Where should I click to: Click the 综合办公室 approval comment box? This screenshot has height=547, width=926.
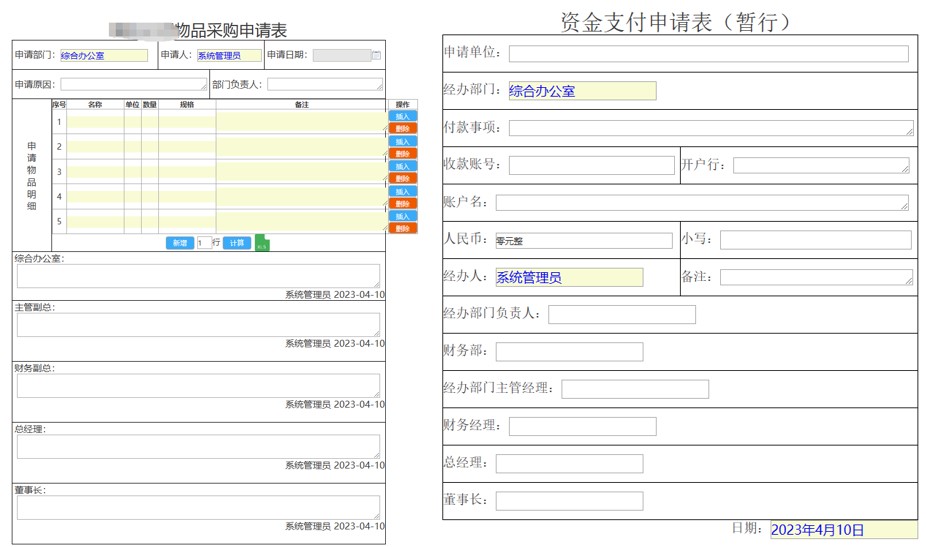click(198, 276)
